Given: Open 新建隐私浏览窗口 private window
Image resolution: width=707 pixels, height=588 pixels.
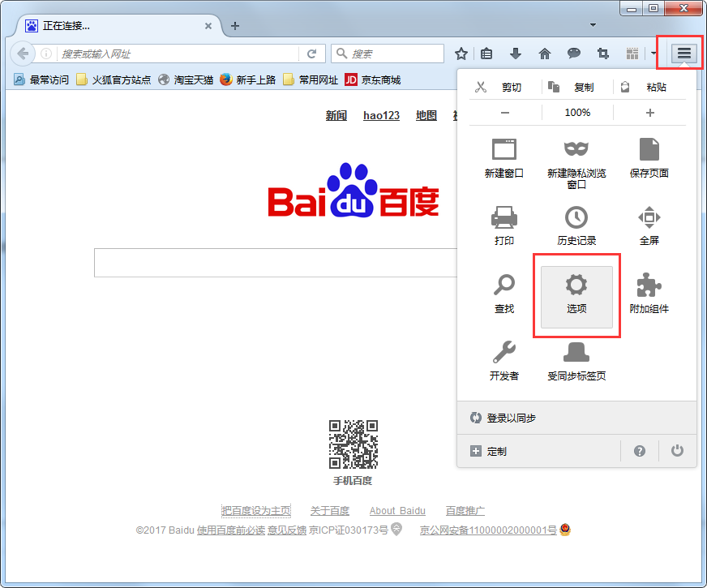Looking at the screenshot, I should coord(576,164).
